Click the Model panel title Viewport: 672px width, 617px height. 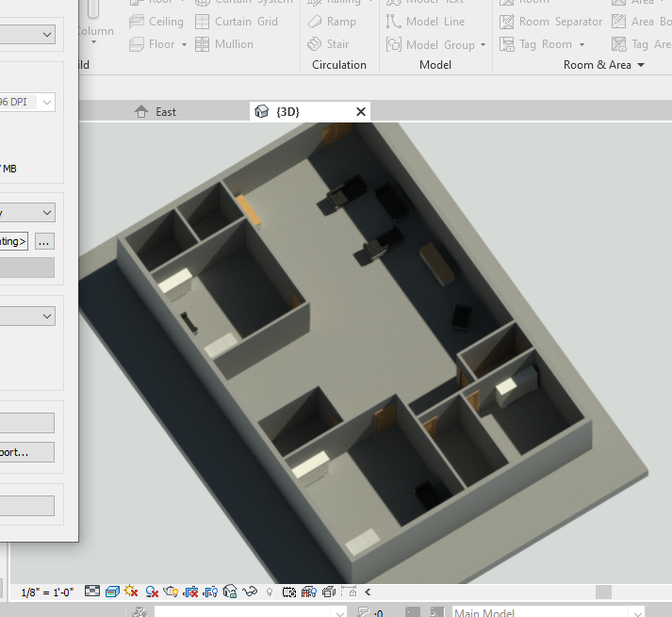(x=435, y=65)
